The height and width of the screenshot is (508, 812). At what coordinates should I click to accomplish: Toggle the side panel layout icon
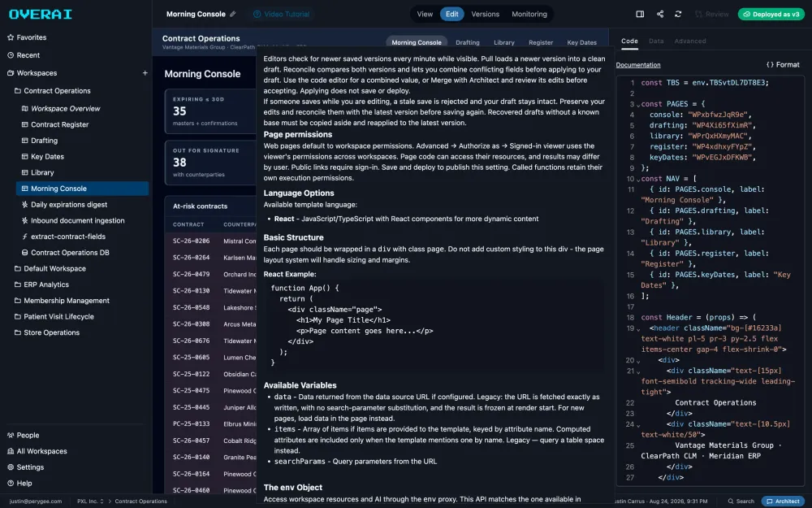tap(640, 14)
